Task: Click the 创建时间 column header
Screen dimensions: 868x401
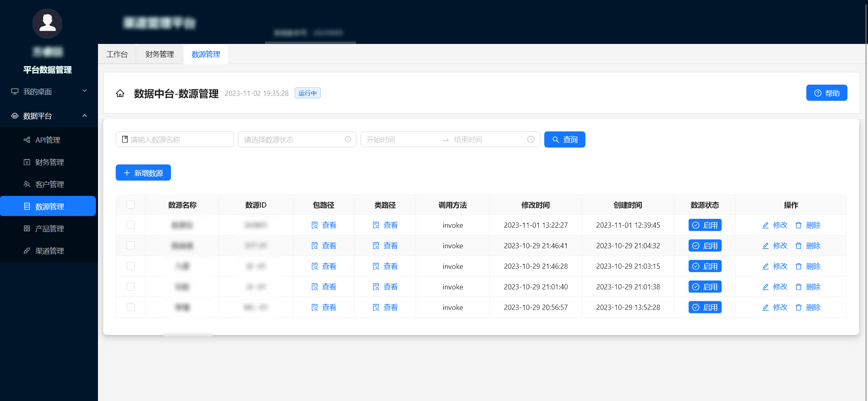Action: [x=628, y=205]
